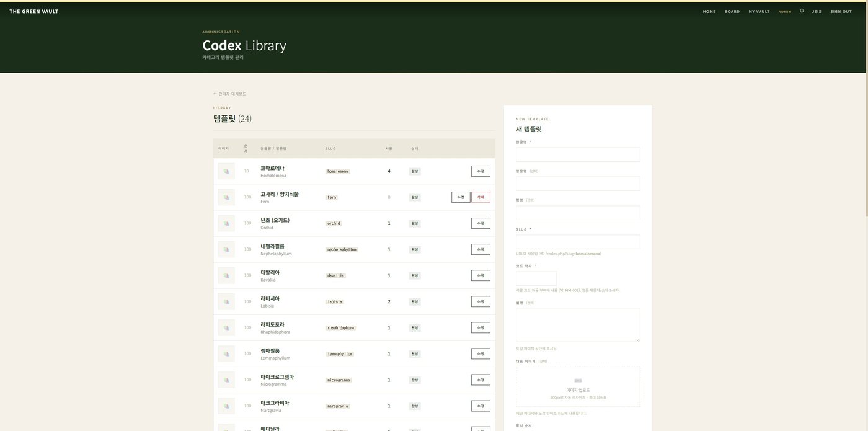Focus the 학명 input field
Viewport: 868px width, 431px height.
click(x=578, y=213)
